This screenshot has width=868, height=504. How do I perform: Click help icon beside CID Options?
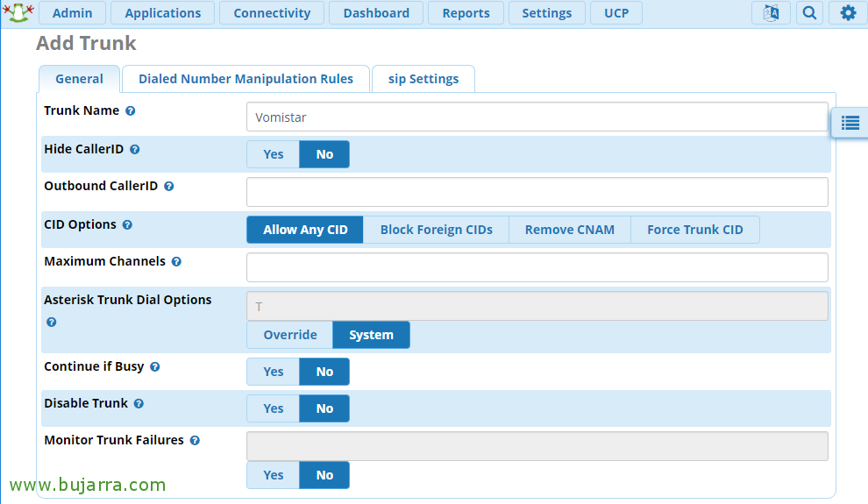pyautogui.click(x=127, y=224)
